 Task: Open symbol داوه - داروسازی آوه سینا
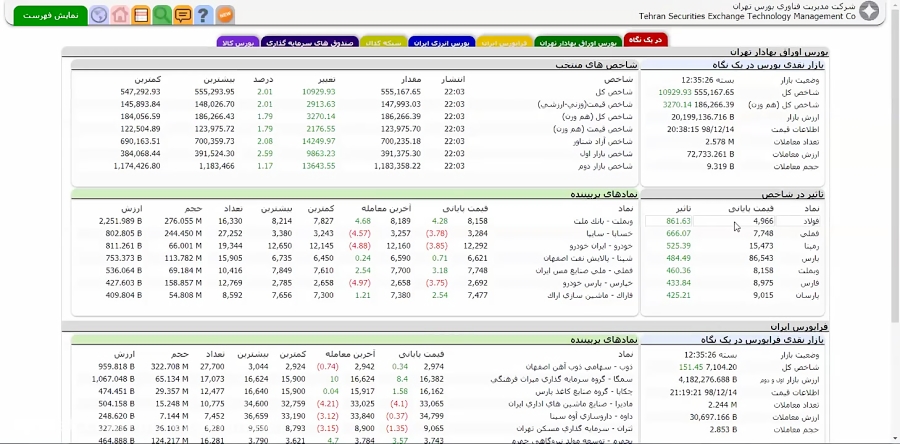point(591,416)
